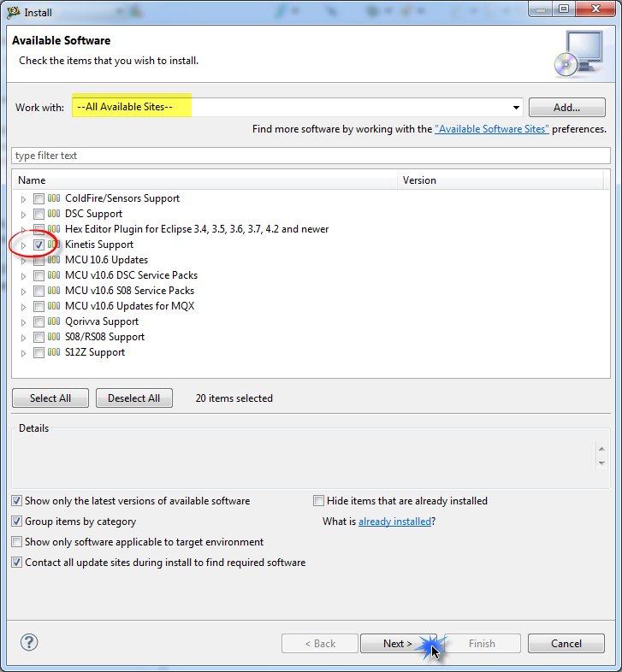Check the DSC Support checkbox

tap(39, 215)
